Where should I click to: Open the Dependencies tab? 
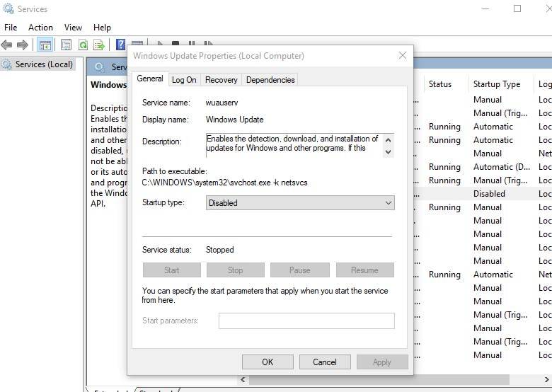pos(270,80)
